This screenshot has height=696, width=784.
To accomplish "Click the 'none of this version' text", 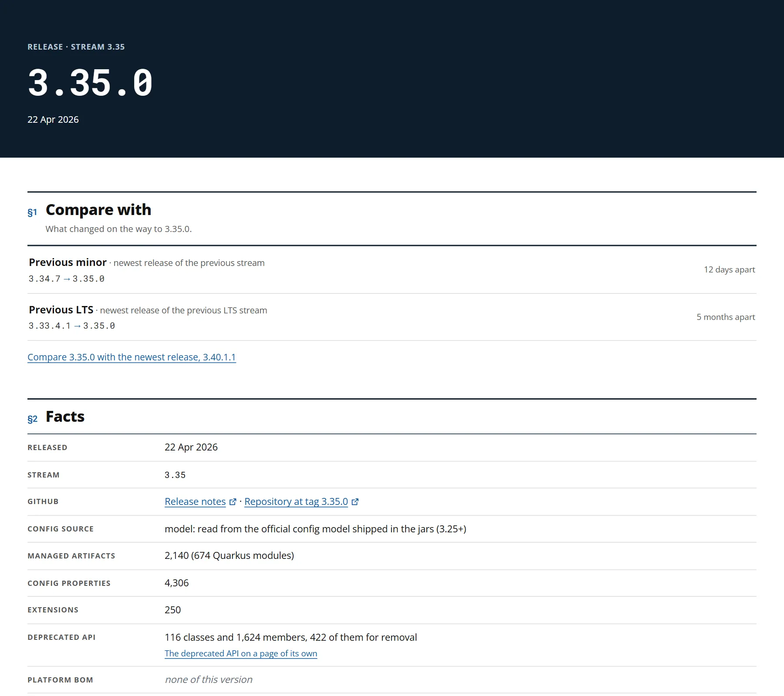I will click(x=209, y=679).
